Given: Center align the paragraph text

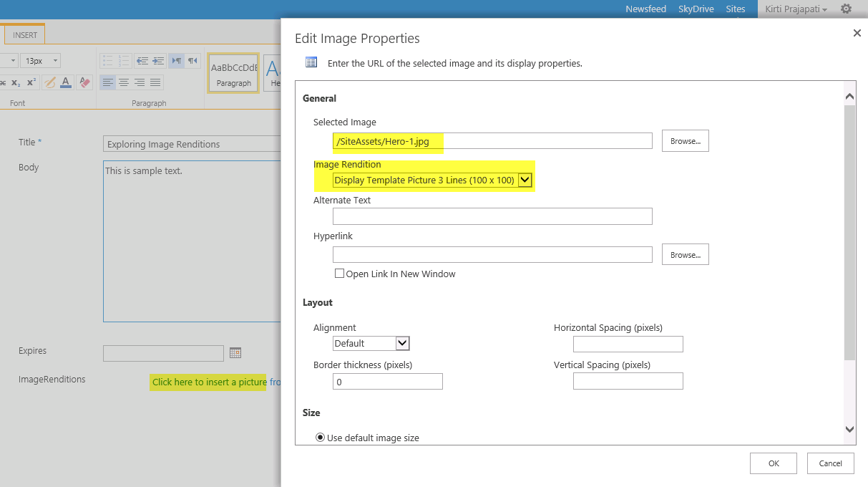Looking at the screenshot, I should coord(124,82).
